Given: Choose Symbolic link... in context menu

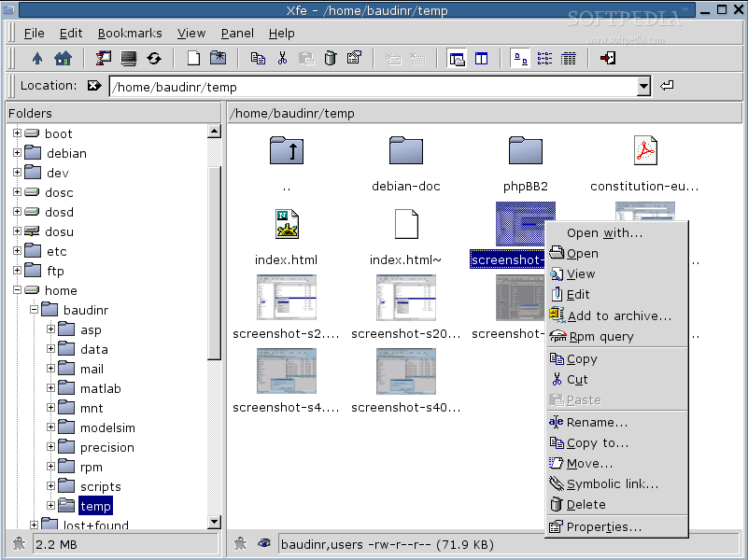Looking at the screenshot, I should pos(616,483).
